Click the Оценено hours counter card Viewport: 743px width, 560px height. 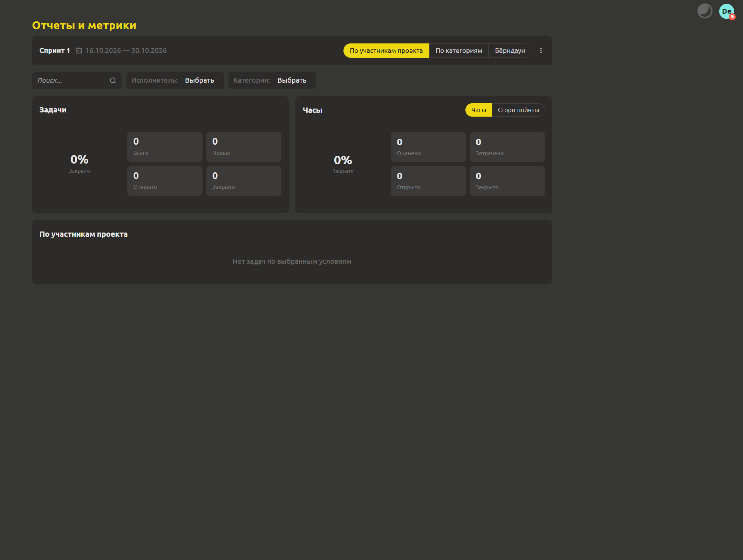point(428,147)
